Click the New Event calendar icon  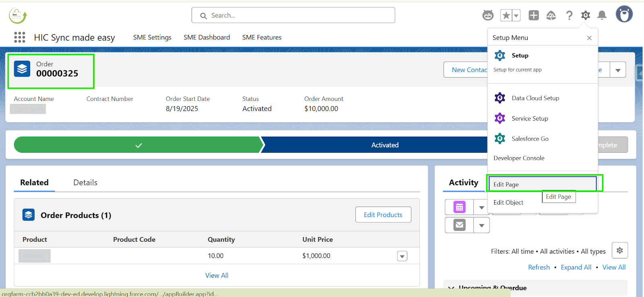coord(459,207)
